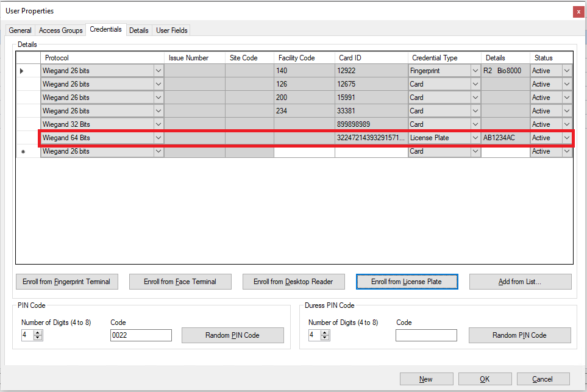Image resolution: width=587 pixels, height=392 pixels.
Task: Expand Status dropdown for Card ID 33381
Action: point(567,111)
